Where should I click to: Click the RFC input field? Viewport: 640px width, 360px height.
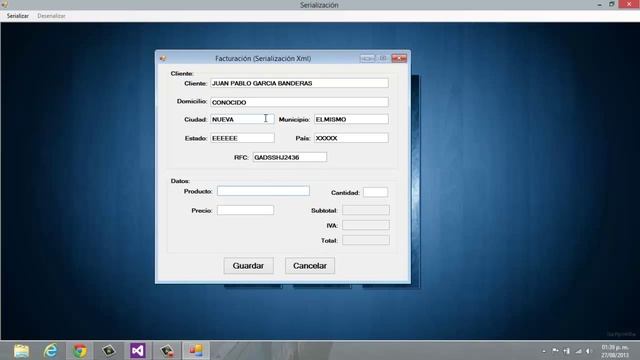(289, 157)
